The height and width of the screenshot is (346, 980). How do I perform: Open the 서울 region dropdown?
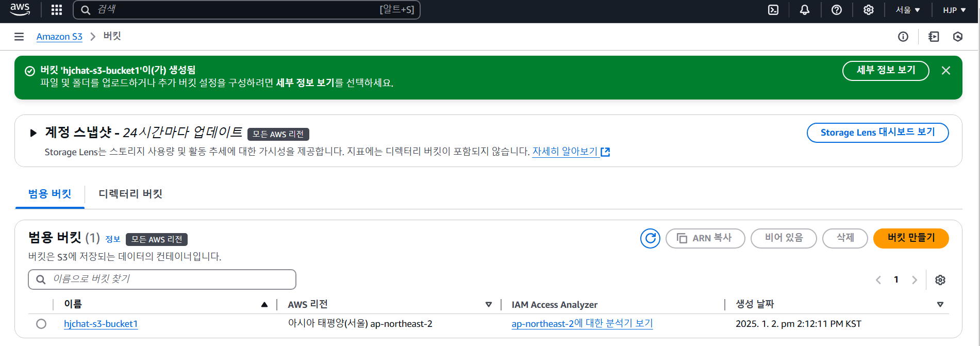click(908, 10)
